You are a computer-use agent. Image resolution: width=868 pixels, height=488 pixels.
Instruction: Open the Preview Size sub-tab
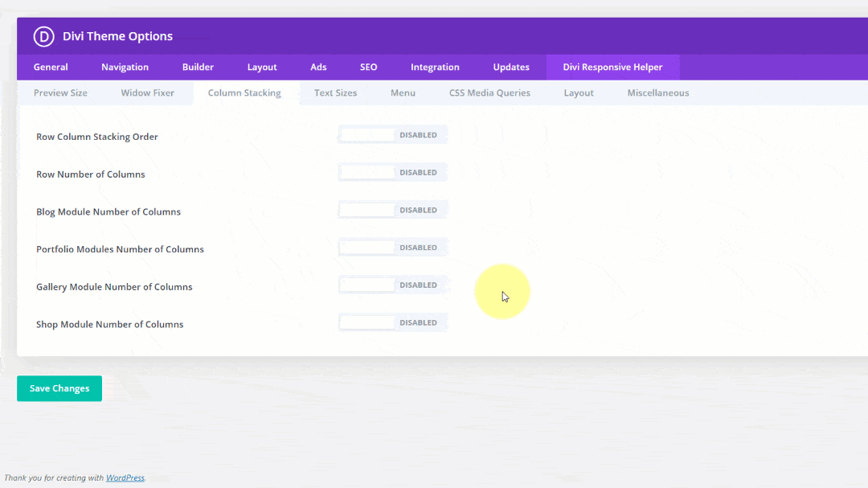[x=60, y=93]
